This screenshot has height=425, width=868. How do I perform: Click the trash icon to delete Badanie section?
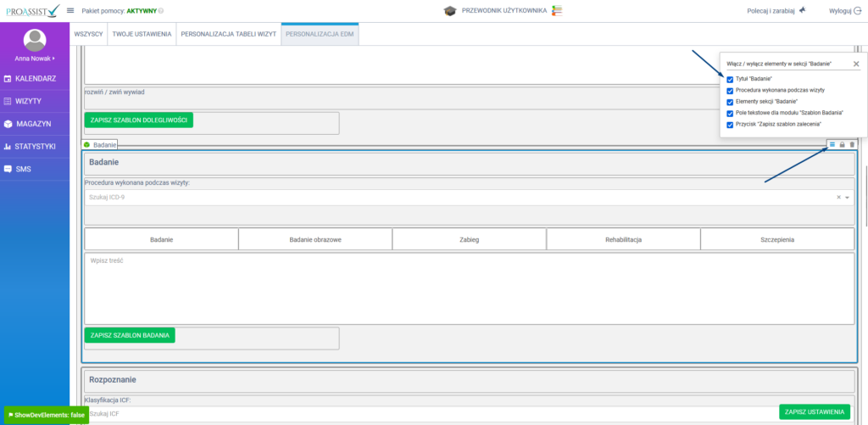click(x=852, y=145)
